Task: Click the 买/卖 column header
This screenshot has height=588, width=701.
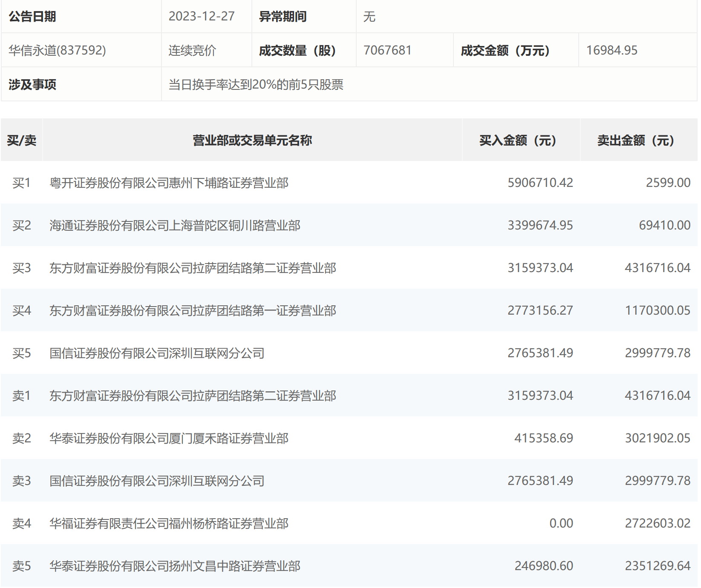Action: (x=22, y=140)
